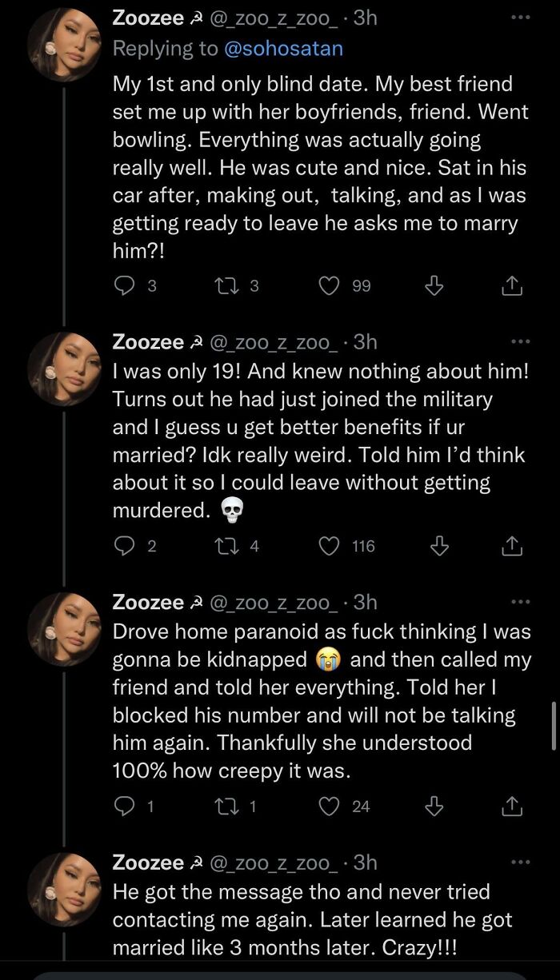Open Zoozee's avatar on the last tweet

(64, 888)
